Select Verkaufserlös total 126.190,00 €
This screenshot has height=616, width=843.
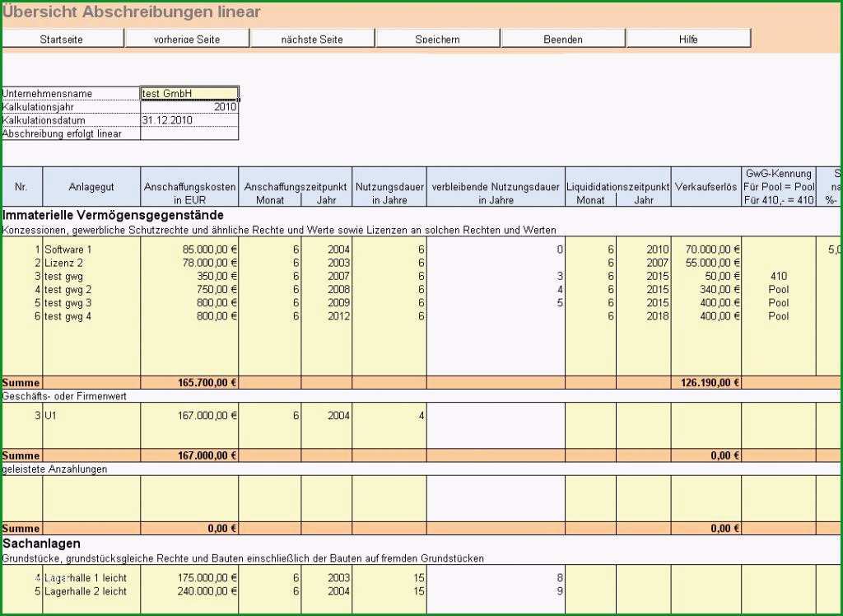(706, 383)
